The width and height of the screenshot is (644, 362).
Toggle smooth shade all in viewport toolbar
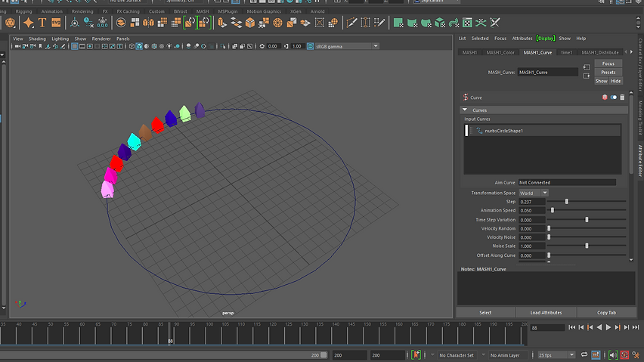[139, 46]
